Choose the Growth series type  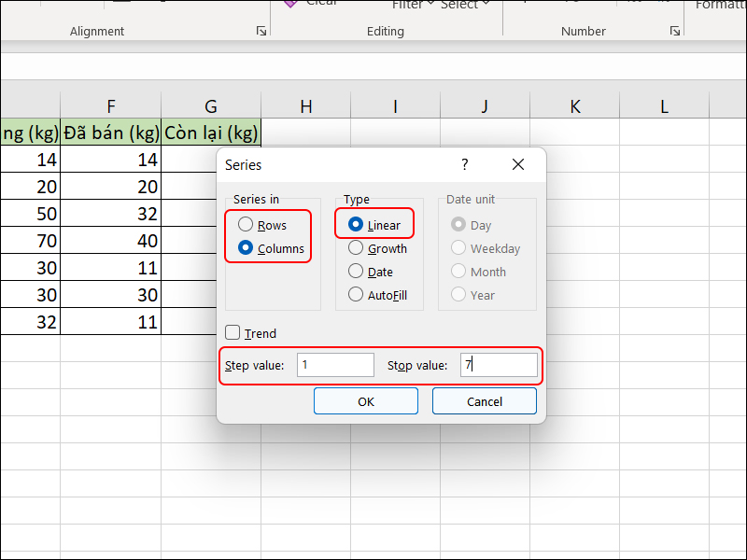pos(356,248)
